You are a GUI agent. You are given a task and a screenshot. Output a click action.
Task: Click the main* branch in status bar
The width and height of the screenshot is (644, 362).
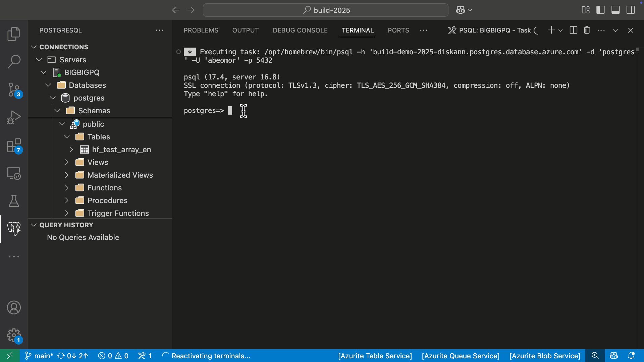pyautogui.click(x=39, y=356)
